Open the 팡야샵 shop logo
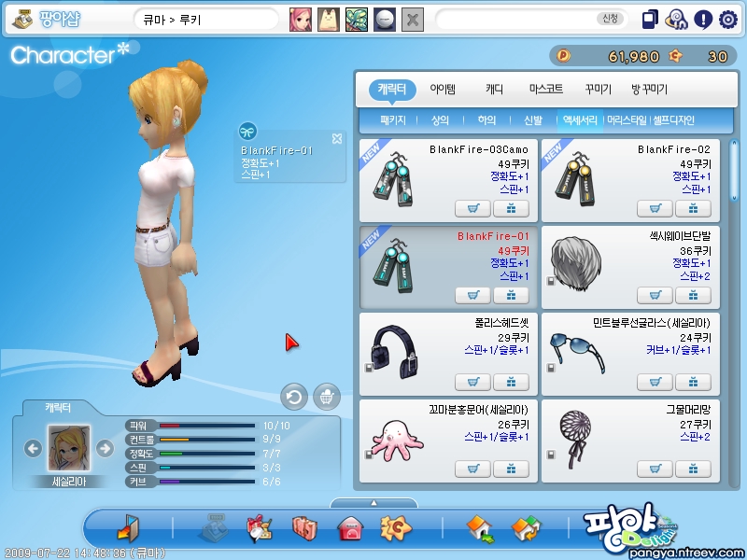Screen dimensions: 747x560 (x=46, y=20)
